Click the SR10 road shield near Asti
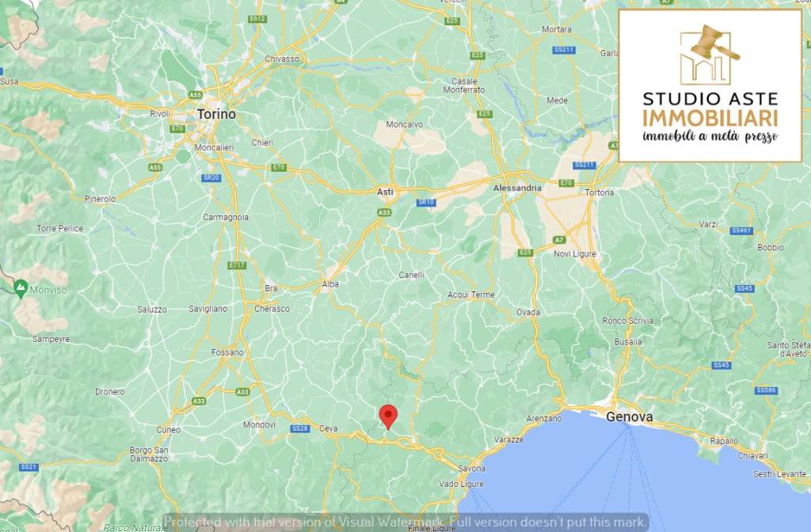811x532 pixels. pos(425,202)
